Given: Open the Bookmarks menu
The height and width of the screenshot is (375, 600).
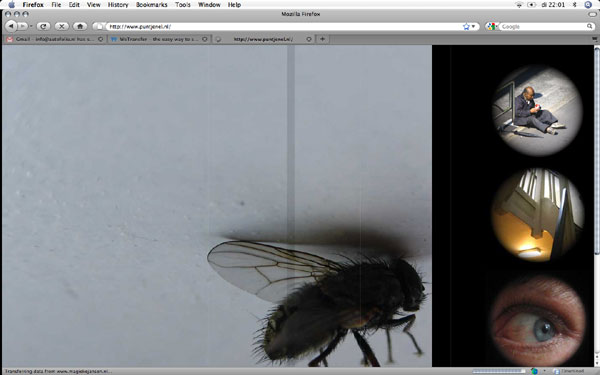Looking at the screenshot, I should 152,5.
